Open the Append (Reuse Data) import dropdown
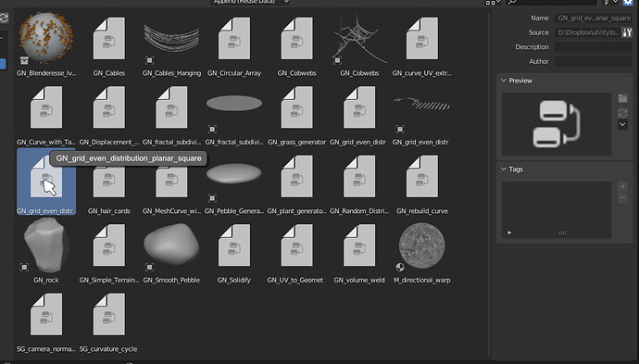The width and height of the screenshot is (639, 364). (x=250, y=2)
